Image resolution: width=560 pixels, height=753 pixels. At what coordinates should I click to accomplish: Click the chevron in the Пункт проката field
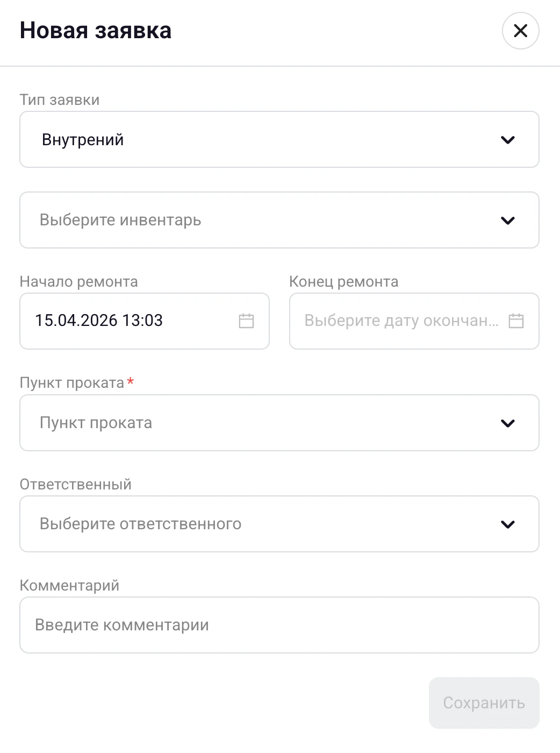[x=507, y=423]
